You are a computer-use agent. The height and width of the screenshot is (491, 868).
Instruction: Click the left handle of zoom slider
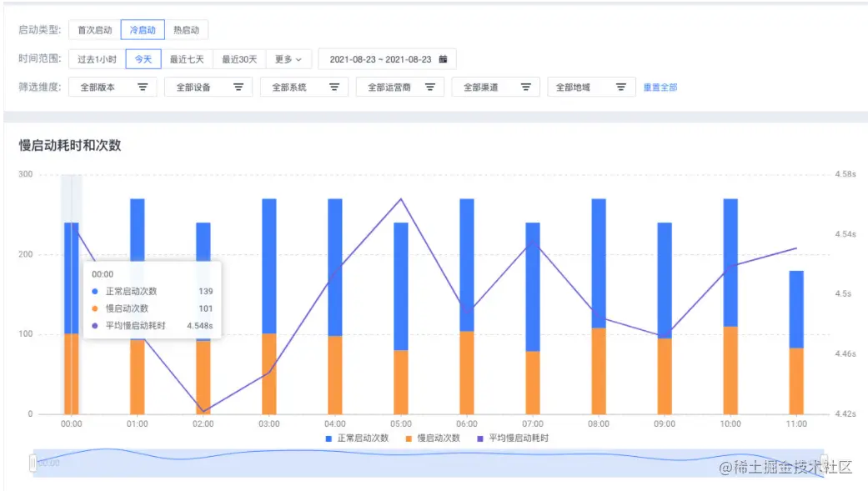point(33,463)
